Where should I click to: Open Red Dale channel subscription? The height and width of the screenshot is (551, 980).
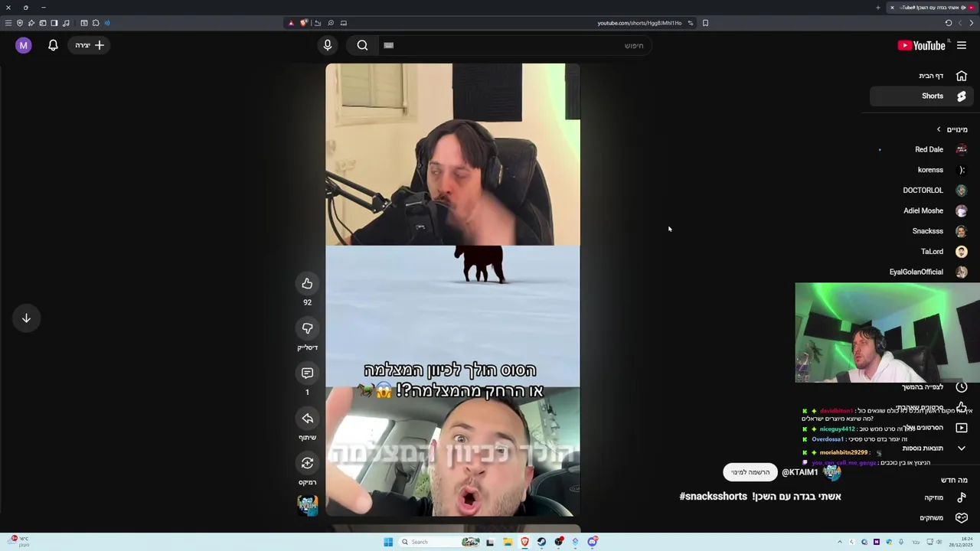point(922,149)
